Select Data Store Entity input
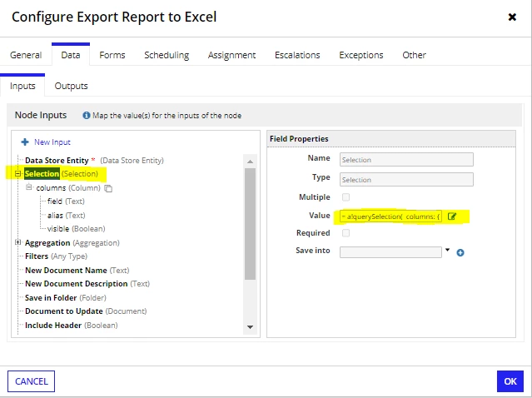The image size is (532, 398). point(94,160)
